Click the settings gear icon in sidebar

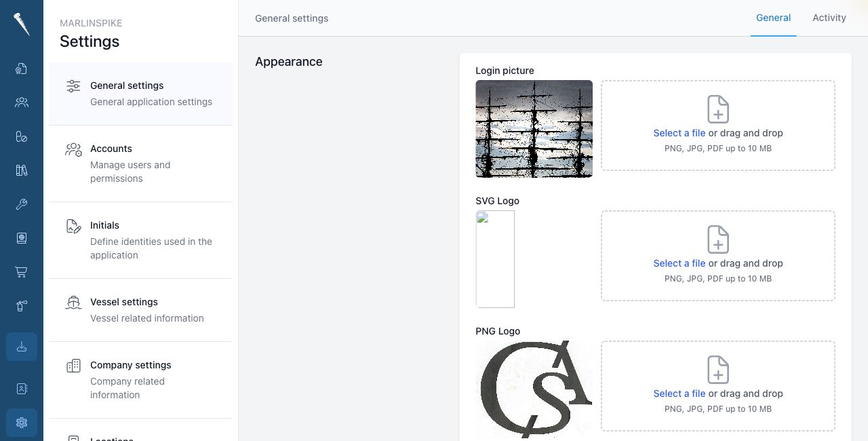pyautogui.click(x=22, y=423)
